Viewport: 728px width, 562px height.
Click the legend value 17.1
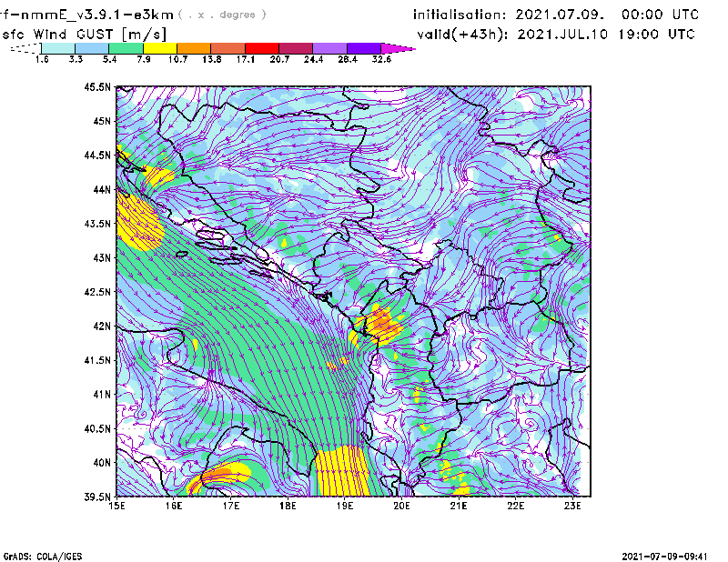[x=245, y=59]
